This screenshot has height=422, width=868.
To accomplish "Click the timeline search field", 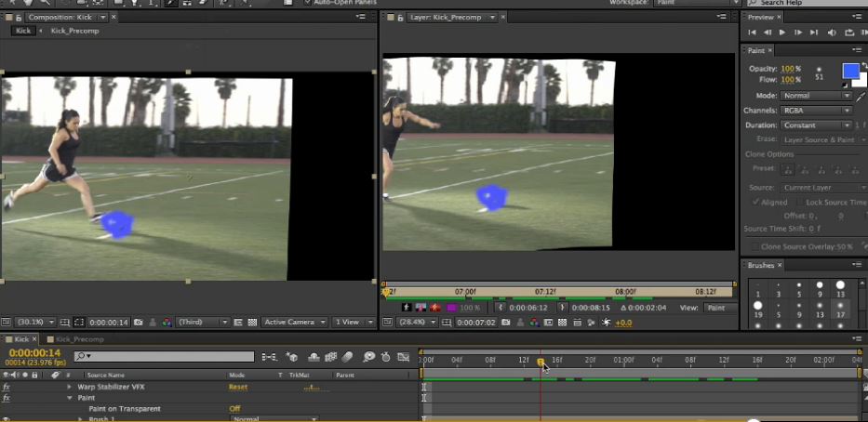I will [x=165, y=356].
